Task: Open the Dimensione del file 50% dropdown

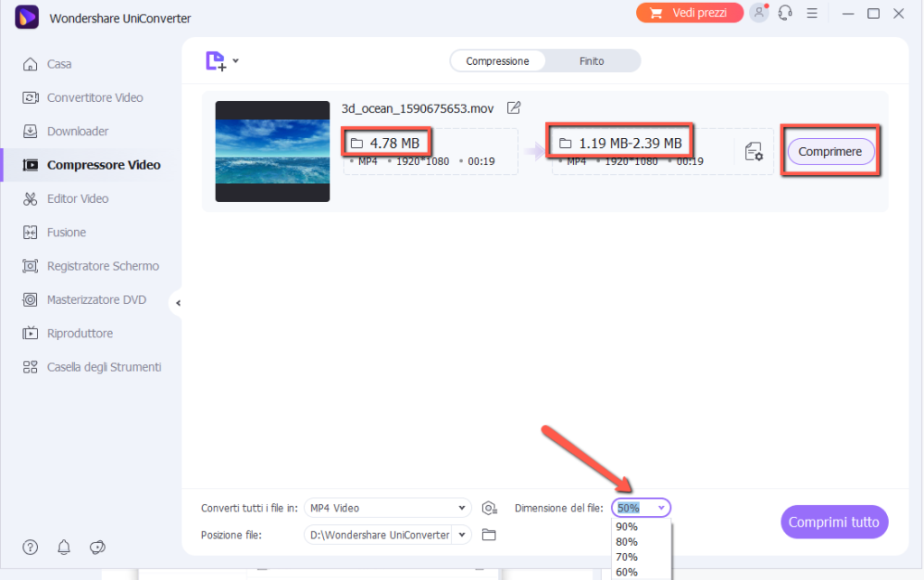Action: pyautogui.click(x=641, y=508)
